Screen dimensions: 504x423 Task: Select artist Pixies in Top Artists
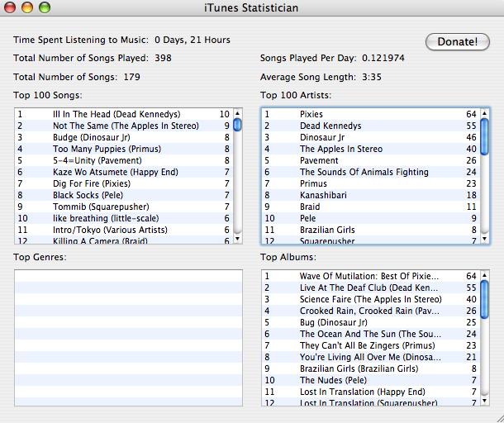point(371,114)
